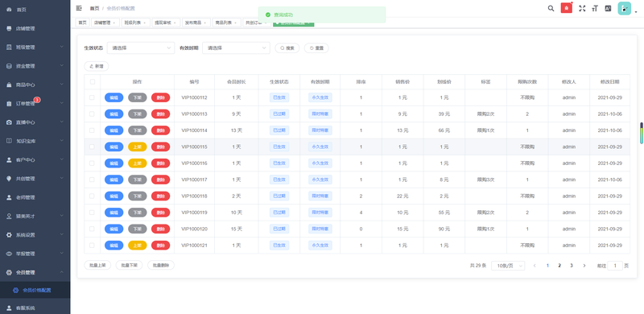Click the 批量删除 batch button
644x314 pixels.
tap(161, 265)
